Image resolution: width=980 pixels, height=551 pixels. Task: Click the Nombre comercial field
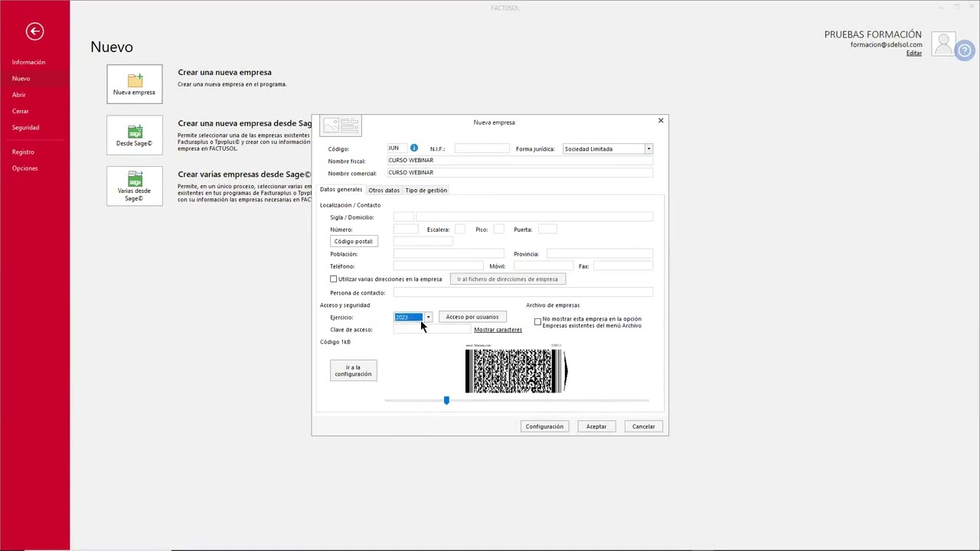[x=520, y=173]
